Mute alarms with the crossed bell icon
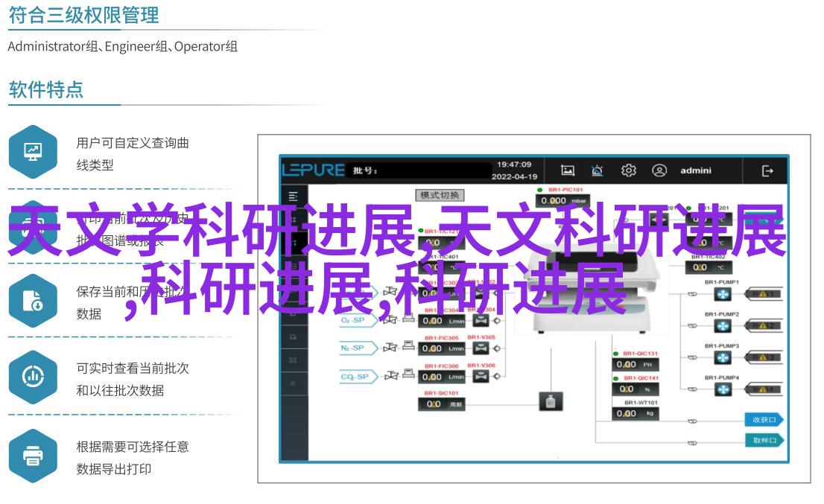This screenshot has width=824, height=504. pyautogui.click(x=597, y=170)
